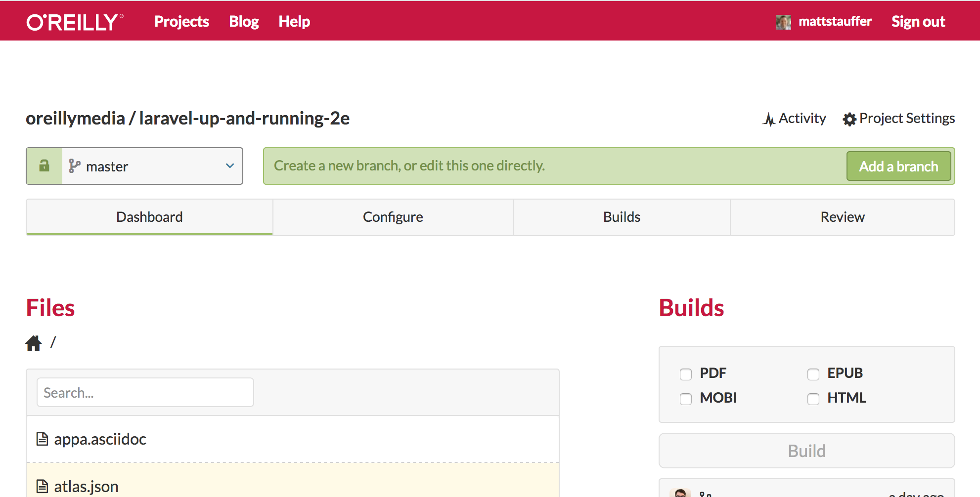The height and width of the screenshot is (497, 980).
Task: Switch to the Dashboard tab
Action: tap(149, 217)
